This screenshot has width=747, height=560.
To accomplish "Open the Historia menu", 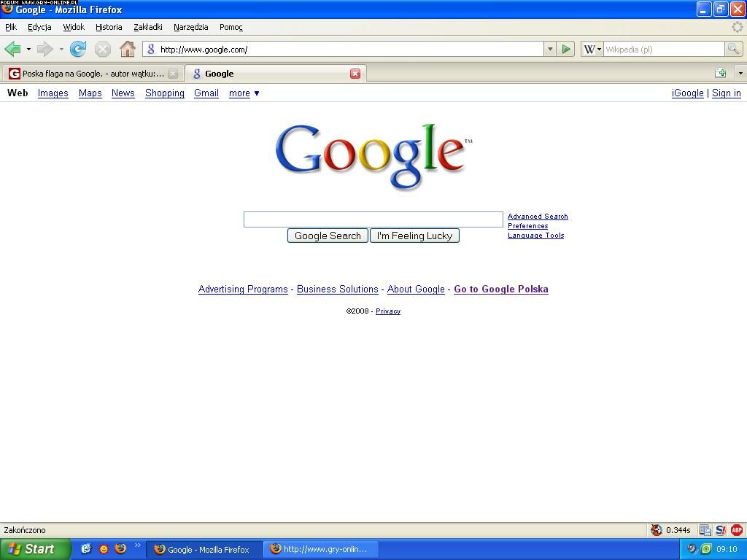I will (x=109, y=27).
